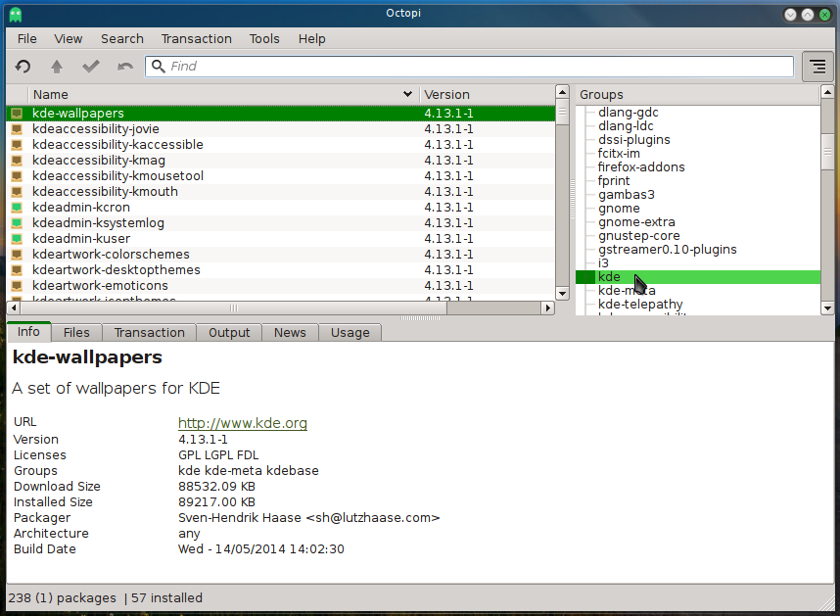Click the Octopi ghost icon in title bar
840x616 pixels.
pos(16,14)
